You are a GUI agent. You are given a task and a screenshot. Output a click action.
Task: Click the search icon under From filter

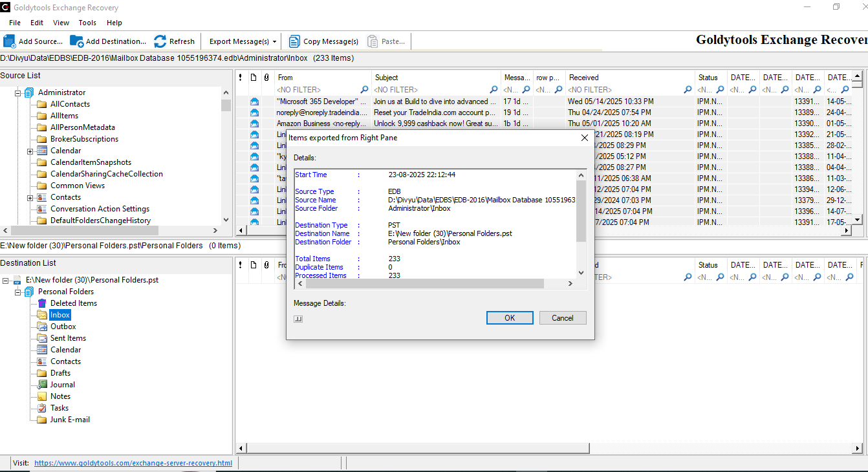[x=365, y=90]
